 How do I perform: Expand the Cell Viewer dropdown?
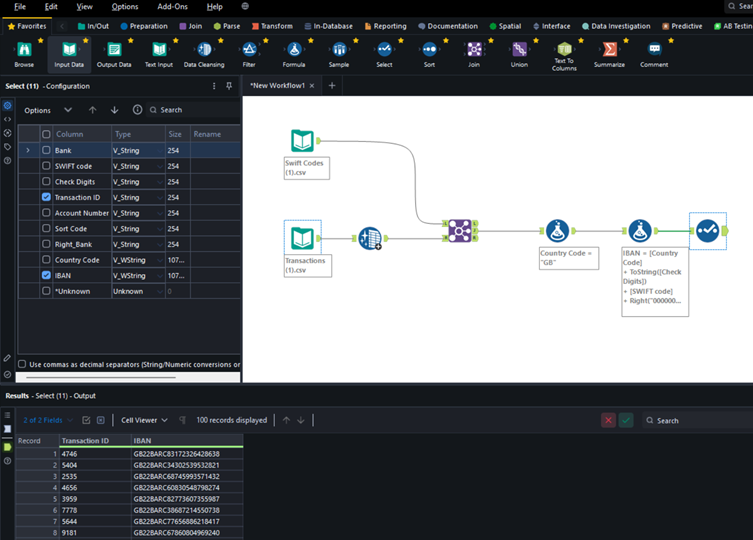(x=146, y=420)
